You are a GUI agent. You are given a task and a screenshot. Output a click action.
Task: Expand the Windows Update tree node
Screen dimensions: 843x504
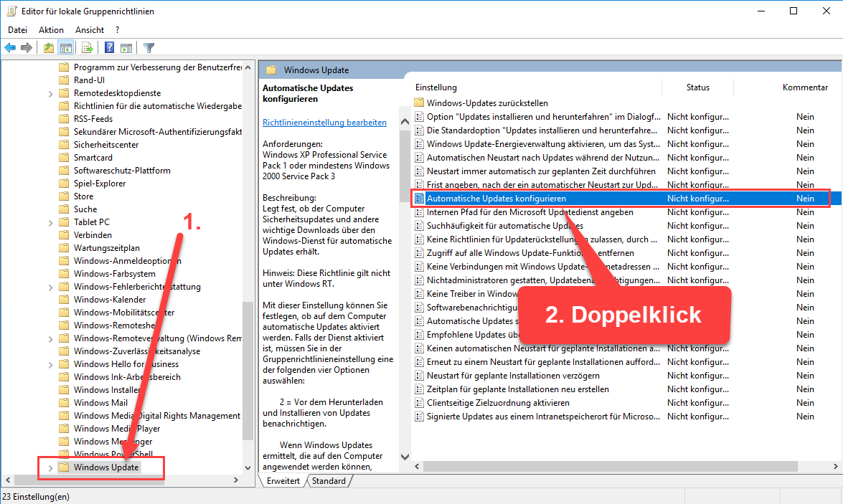click(x=50, y=467)
